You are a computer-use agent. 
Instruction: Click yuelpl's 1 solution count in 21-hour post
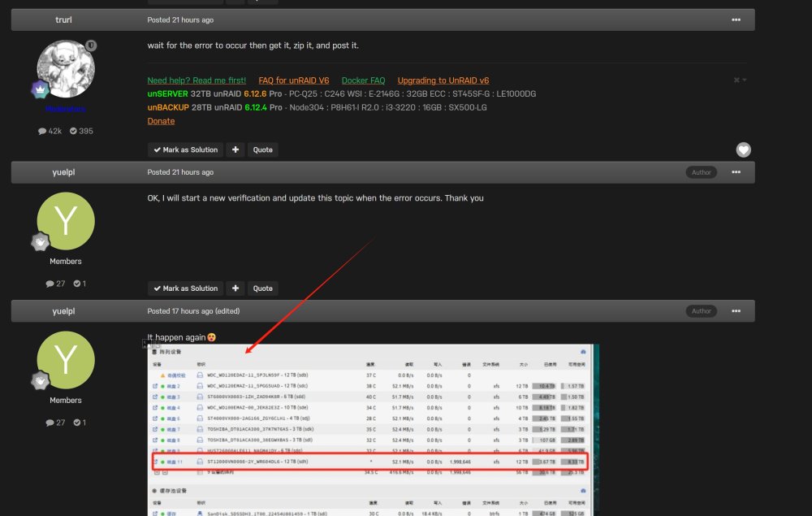click(x=80, y=284)
